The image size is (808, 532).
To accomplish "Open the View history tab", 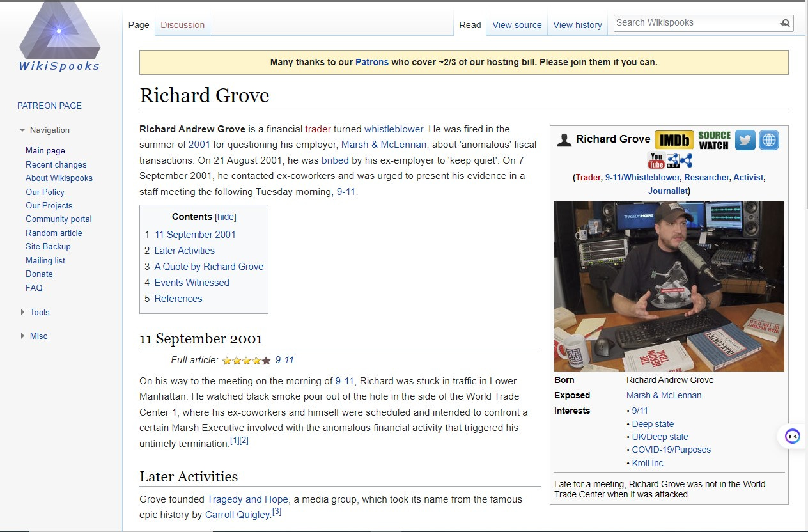I will pos(578,25).
